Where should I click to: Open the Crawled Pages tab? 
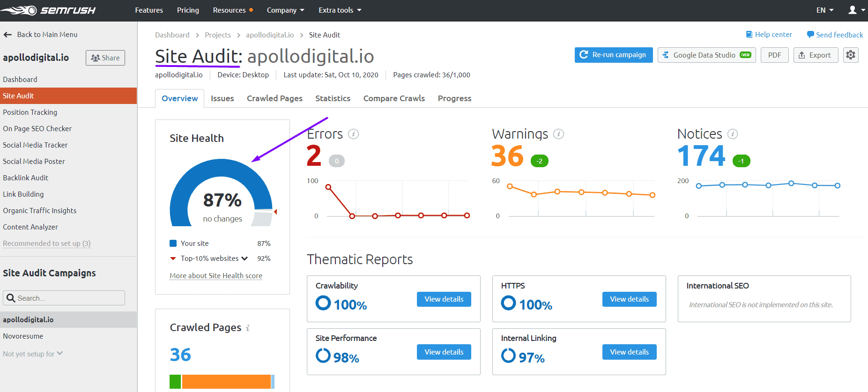[x=274, y=98]
